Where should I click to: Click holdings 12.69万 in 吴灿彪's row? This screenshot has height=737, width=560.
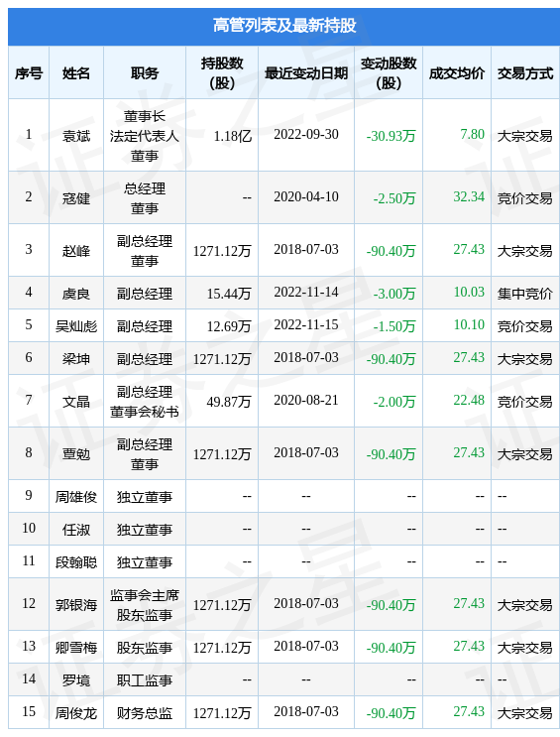pyautogui.click(x=229, y=326)
